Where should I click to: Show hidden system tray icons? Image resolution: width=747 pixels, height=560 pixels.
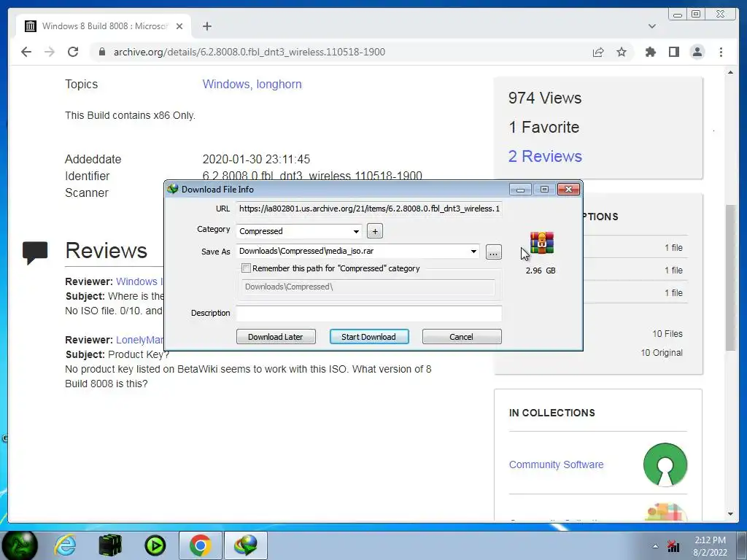(x=655, y=546)
